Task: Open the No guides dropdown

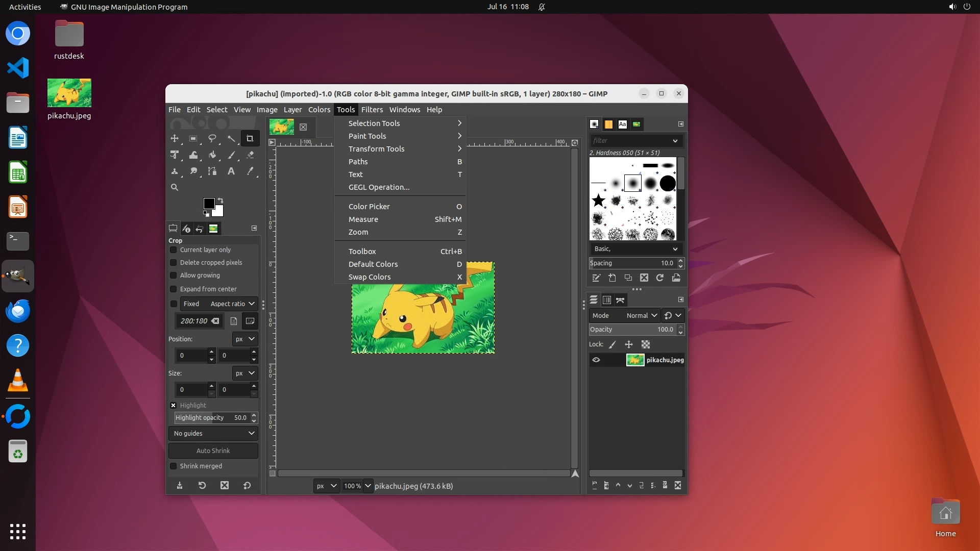Action: tap(213, 434)
